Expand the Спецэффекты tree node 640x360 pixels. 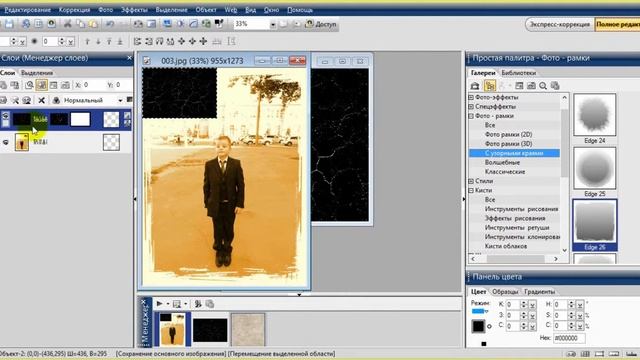tap(471, 107)
